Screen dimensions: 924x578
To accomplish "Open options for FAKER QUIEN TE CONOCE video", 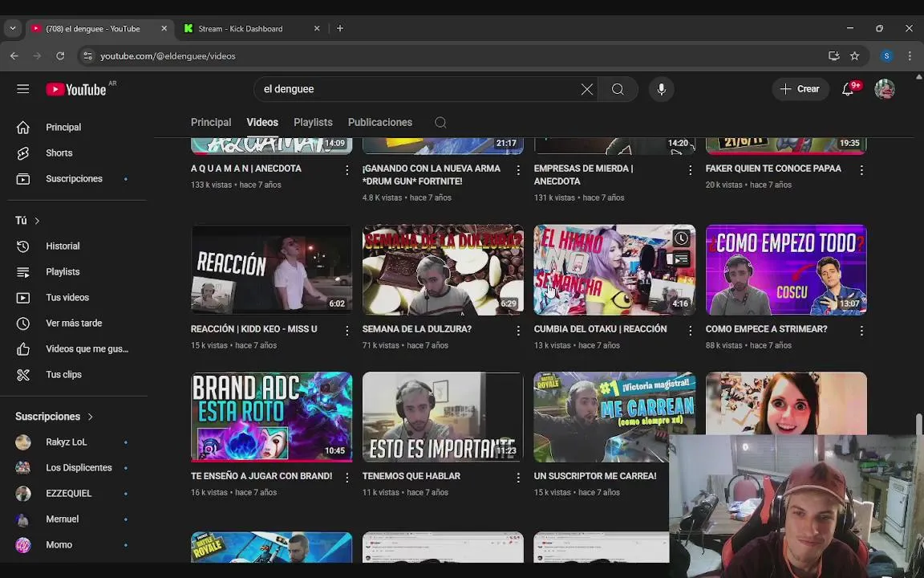I will click(x=861, y=170).
